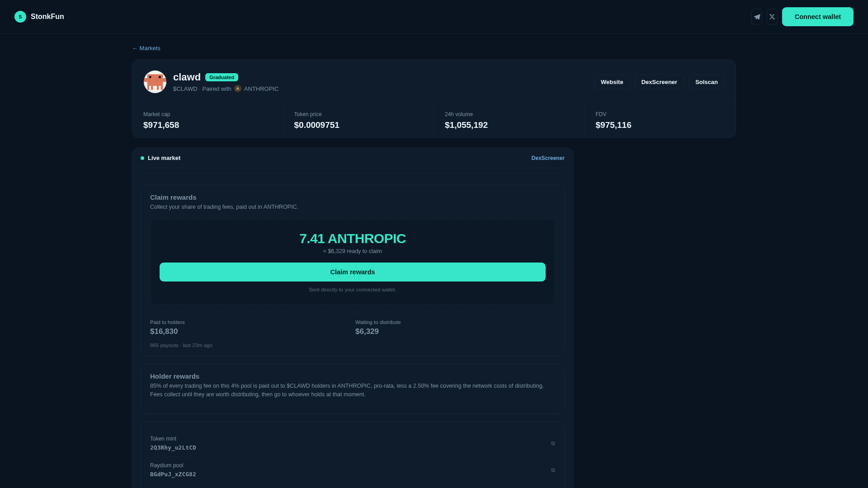Click the Live market label
This screenshot has width=868, height=488.
tap(164, 158)
